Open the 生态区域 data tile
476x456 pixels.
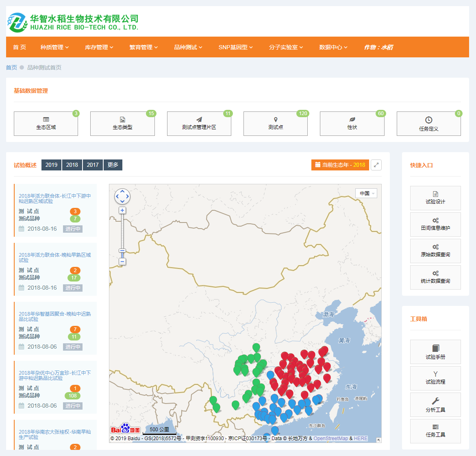tap(46, 124)
